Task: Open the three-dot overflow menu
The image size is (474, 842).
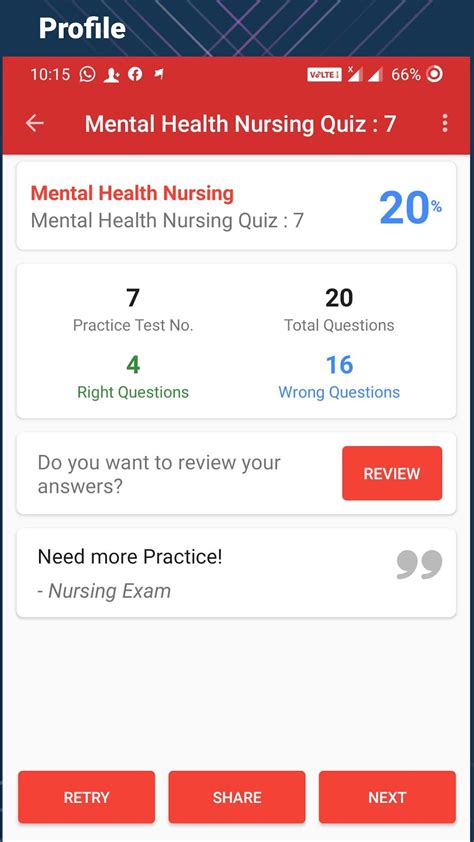Action: click(x=444, y=124)
